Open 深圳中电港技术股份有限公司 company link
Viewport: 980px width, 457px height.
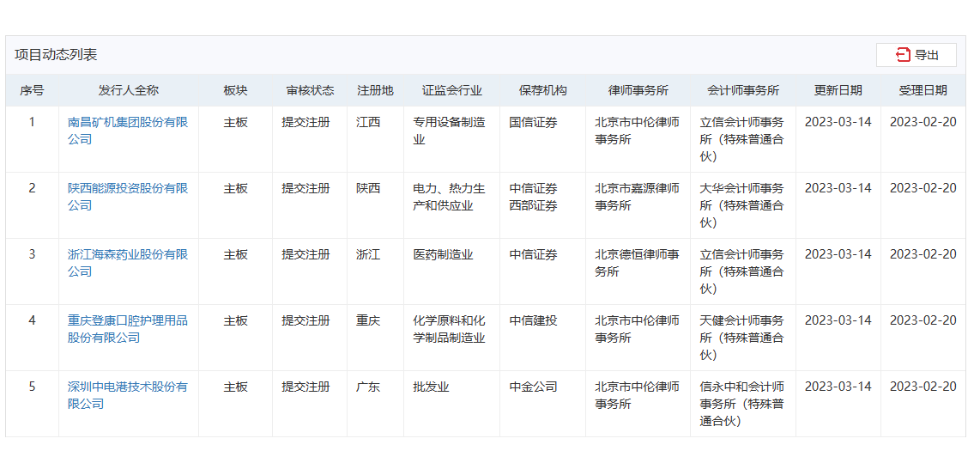[x=128, y=395]
